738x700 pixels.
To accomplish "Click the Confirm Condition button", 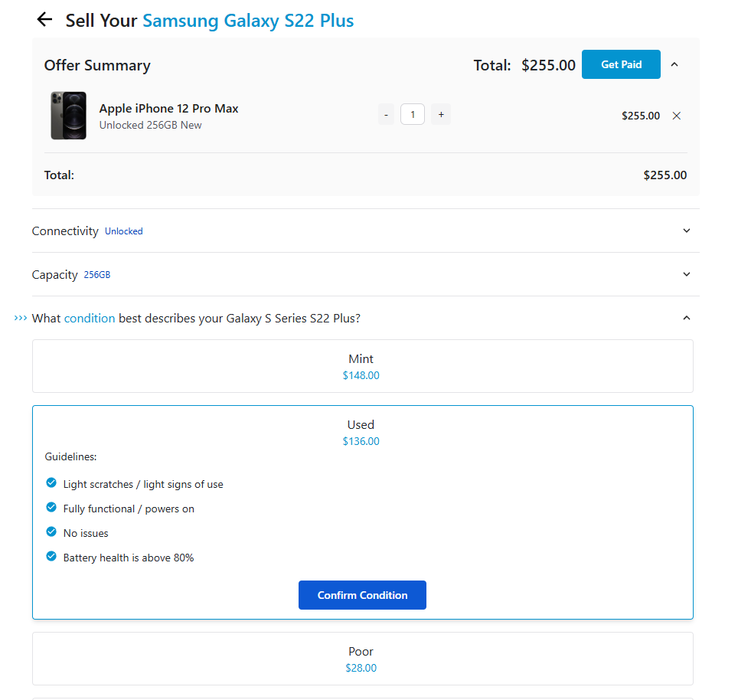I will click(x=362, y=595).
